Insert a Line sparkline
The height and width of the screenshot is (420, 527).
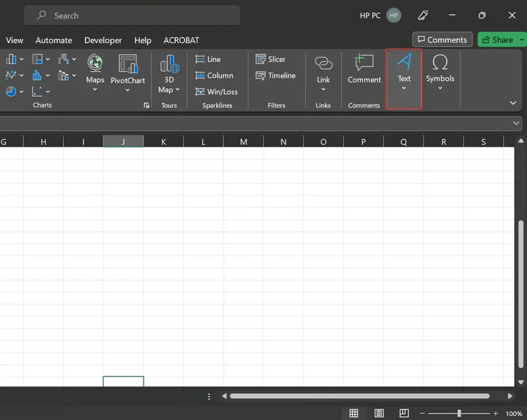[x=208, y=59]
